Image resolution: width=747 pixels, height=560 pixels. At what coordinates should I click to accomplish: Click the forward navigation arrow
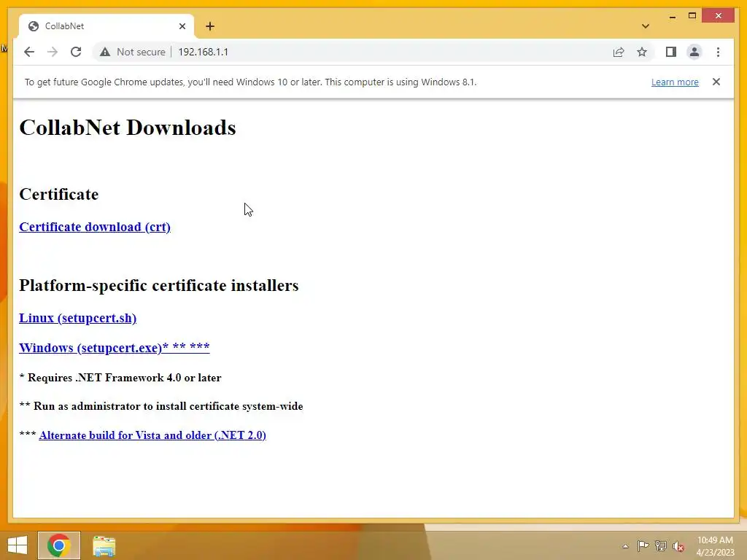click(53, 52)
